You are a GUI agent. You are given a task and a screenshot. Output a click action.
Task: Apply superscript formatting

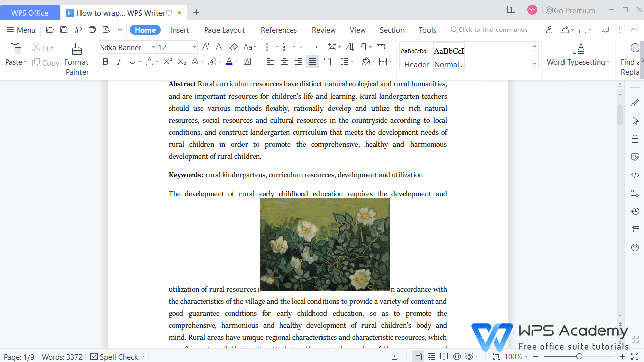coord(167,61)
